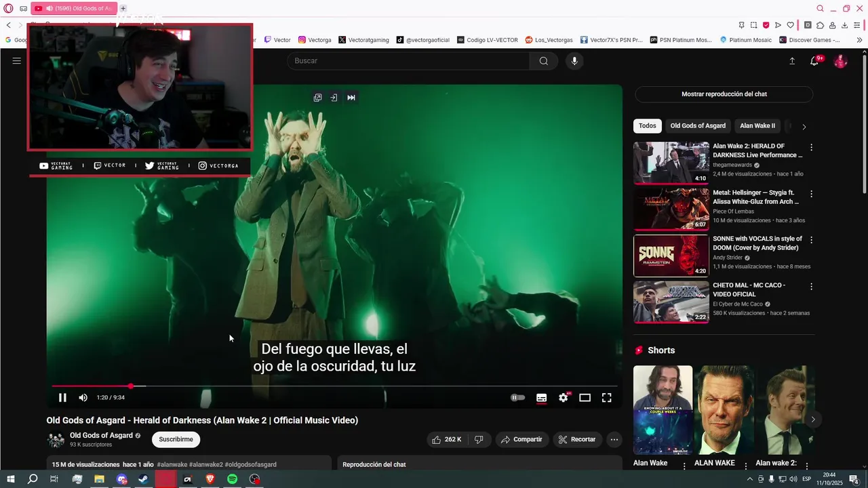This screenshot has width=868, height=488.
Task: Open Spotify from the Windows taskbar
Action: (x=232, y=479)
